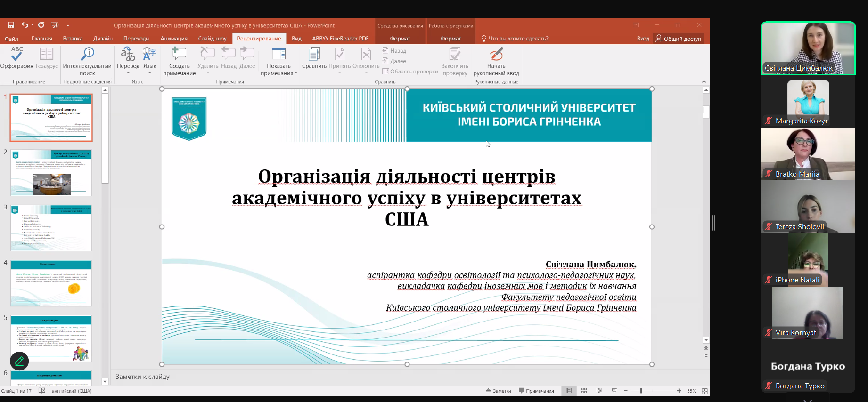Select slide 2 thumbnail in panel
The image size is (868, 402).
pos(51,173)
